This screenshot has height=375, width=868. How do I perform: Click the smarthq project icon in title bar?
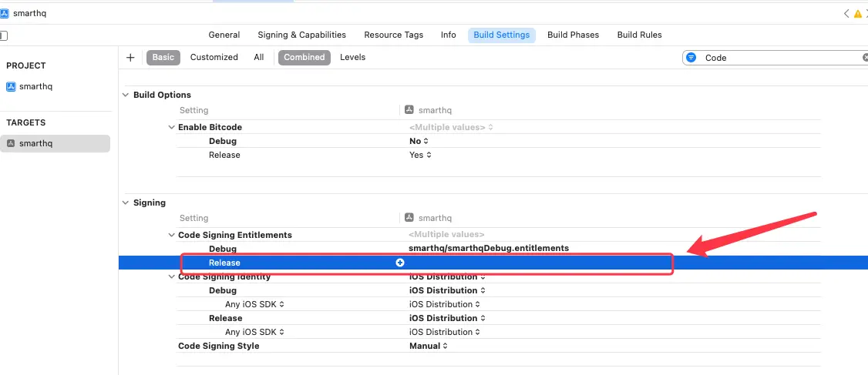click(5, 13)
